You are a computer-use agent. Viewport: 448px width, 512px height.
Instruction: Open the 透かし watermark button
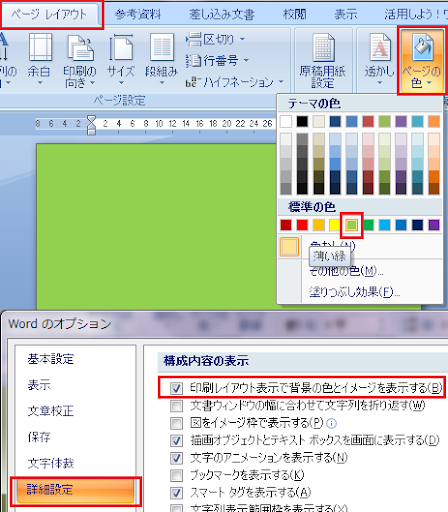coord(379,59)
